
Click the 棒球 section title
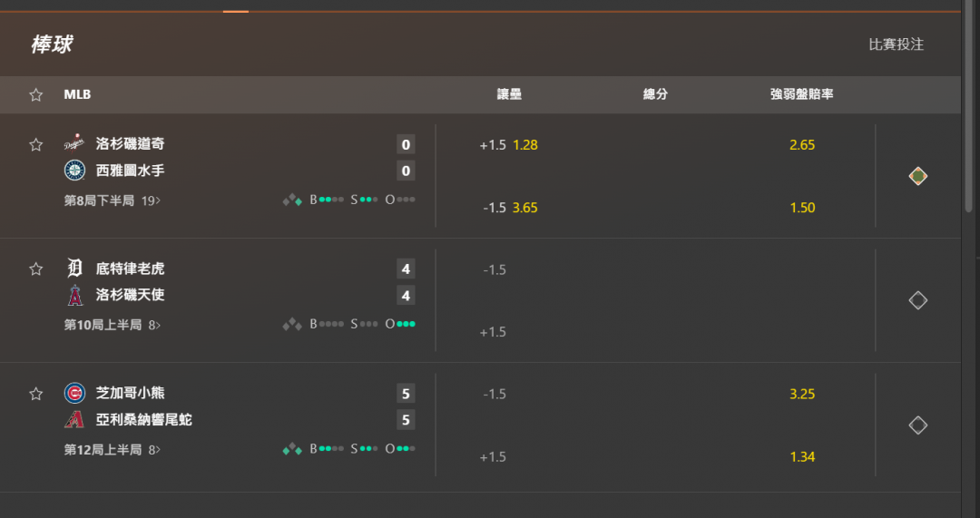[x=51, y=44]
